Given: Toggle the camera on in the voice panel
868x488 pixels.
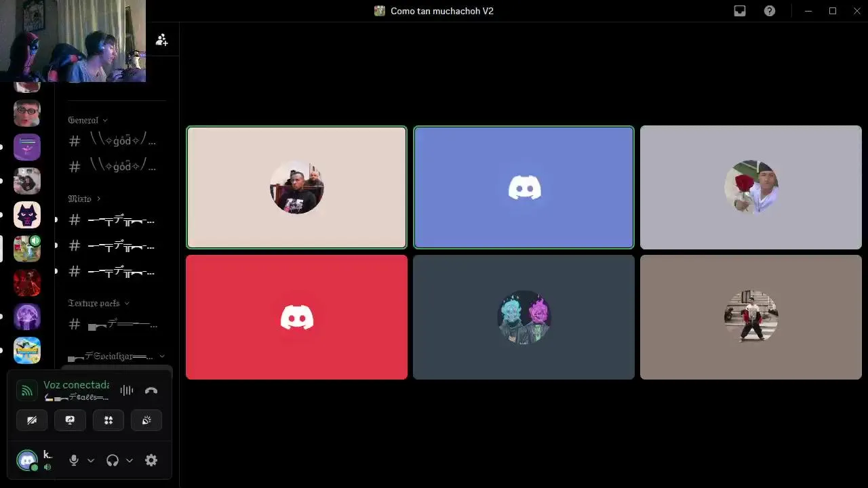Looking at the screenshot, I should tap(32, 420).
